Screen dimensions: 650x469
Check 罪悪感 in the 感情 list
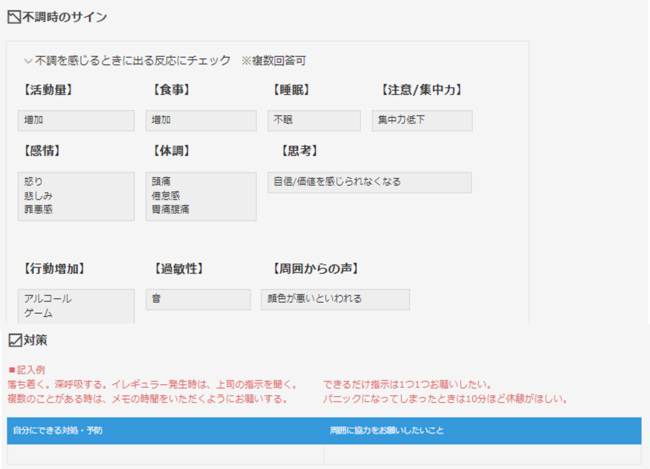click(37, 209)
